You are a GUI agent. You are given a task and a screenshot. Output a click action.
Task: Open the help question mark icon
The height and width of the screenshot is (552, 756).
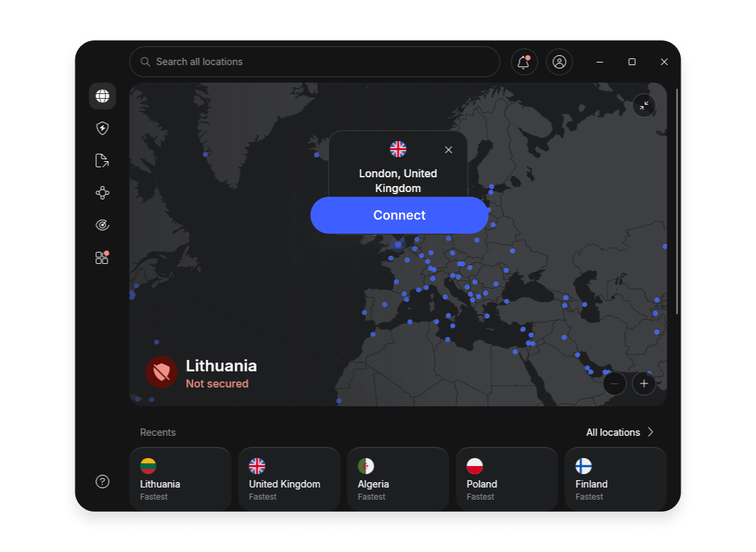(102, 481)
